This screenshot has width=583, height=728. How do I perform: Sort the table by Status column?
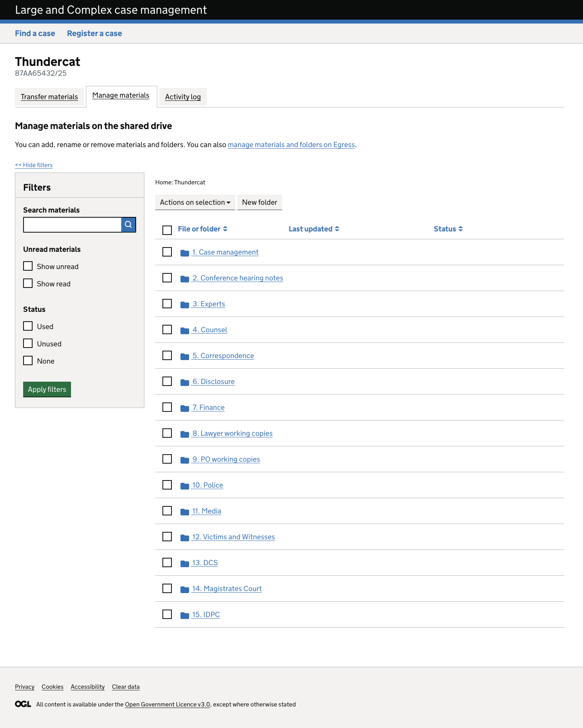[x=448, y=229]
